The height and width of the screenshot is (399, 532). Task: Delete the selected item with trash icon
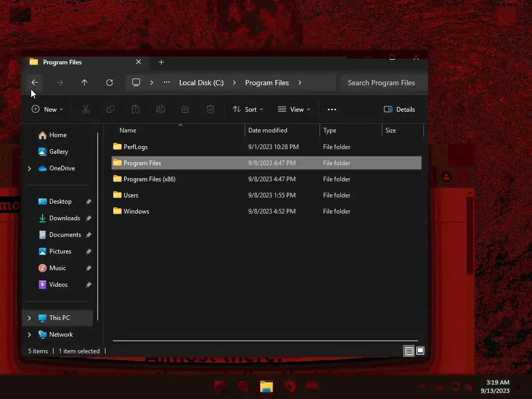[x=210, y=109]
